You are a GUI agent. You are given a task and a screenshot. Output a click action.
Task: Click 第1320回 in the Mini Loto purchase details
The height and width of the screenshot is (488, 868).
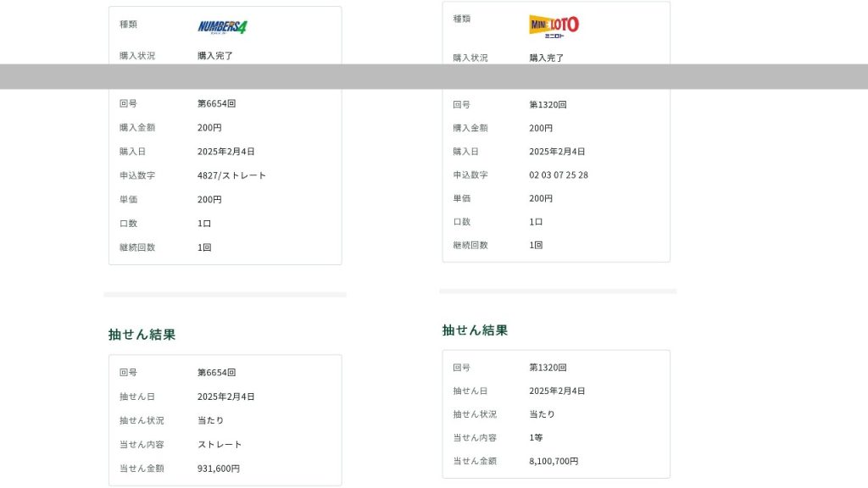point(548,105)
